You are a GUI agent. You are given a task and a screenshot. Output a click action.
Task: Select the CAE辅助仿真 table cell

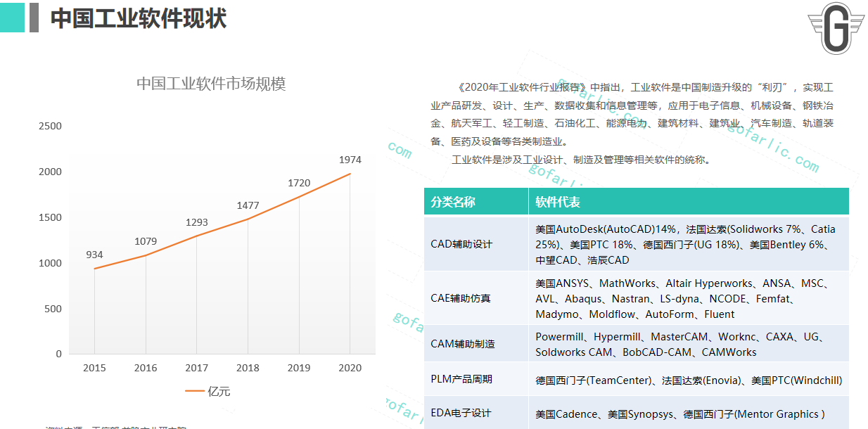[x=476, y=298]
